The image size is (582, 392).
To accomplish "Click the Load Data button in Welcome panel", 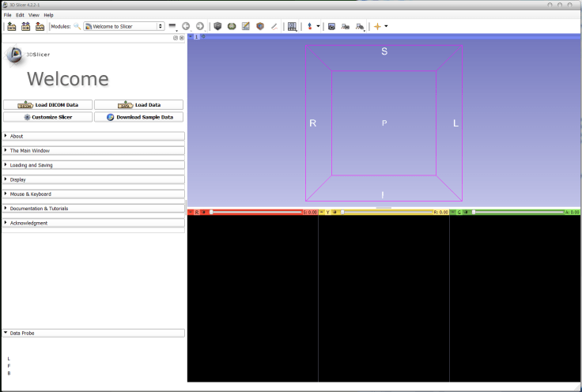I will pyautogui.click(x=139, y=105).
